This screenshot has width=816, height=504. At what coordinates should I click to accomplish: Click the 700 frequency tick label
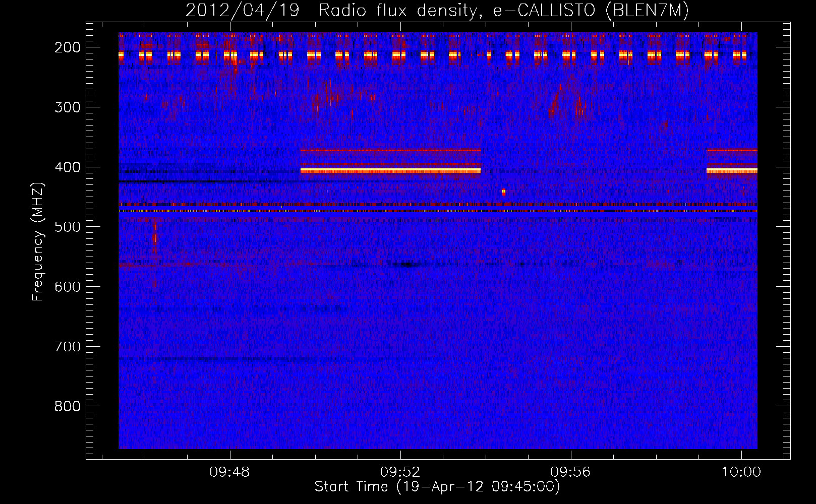tap(68, 347)
